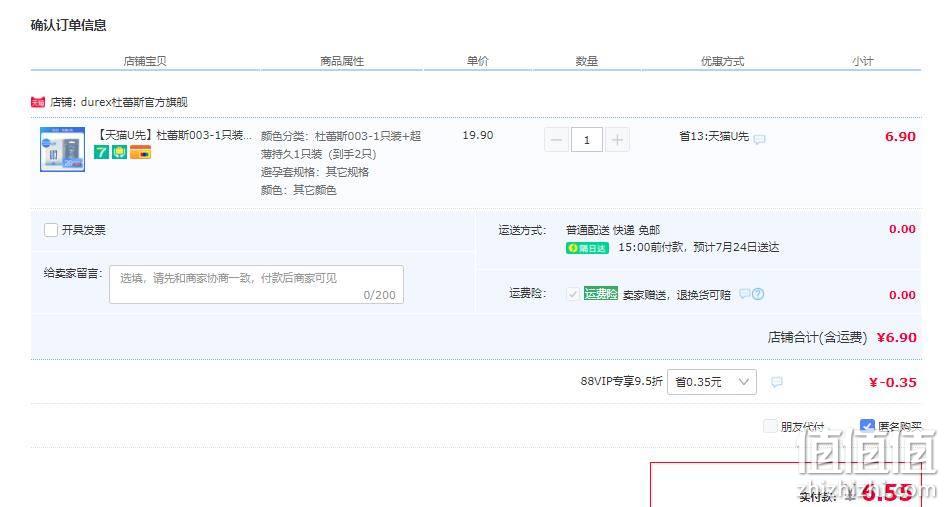Open the comment bubble next to 天猫U先
Viewport: 946px width, 507px height.
pyautogui.click(x=760, y=139)
